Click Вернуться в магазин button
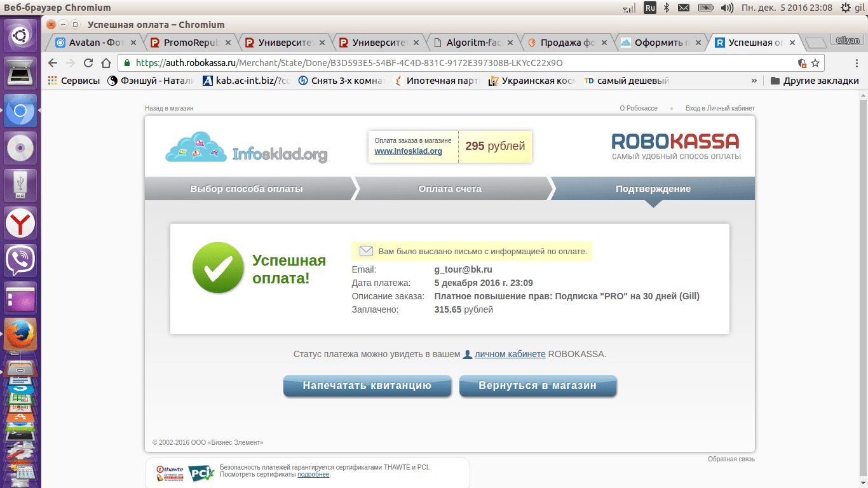The height and width of the screenshot is (488, 868). [538, 386]
